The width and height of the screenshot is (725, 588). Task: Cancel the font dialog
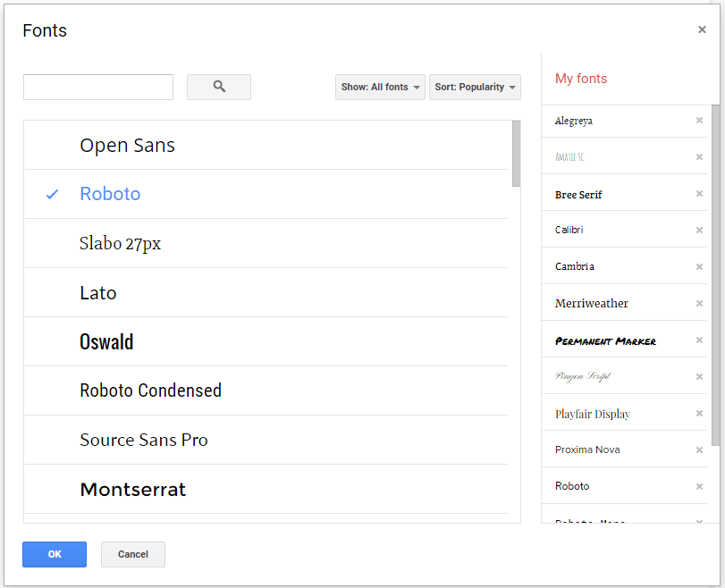pyautogui.click(x=132, y=554)
